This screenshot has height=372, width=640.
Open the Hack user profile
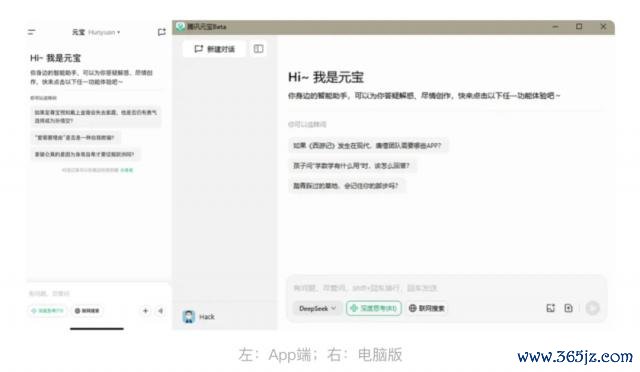199,317
